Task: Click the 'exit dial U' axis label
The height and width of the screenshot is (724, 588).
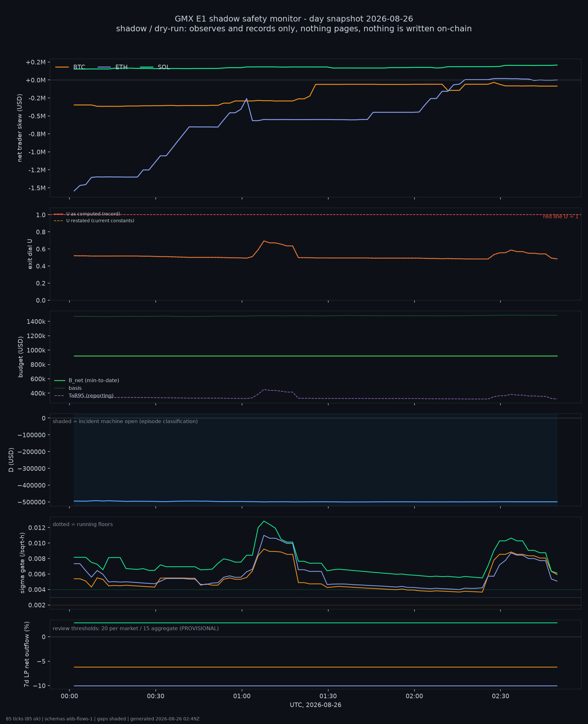Action: (x=30, y=254)
